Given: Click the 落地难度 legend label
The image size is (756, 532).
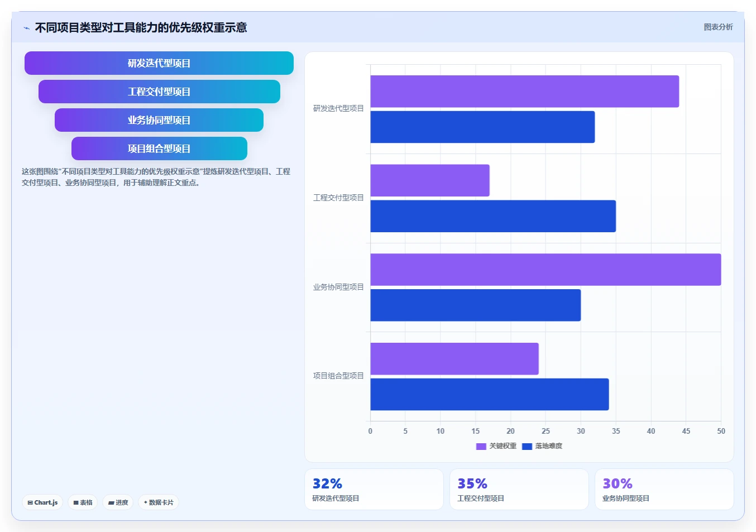Looking at the screenshot, I should 549,446.
